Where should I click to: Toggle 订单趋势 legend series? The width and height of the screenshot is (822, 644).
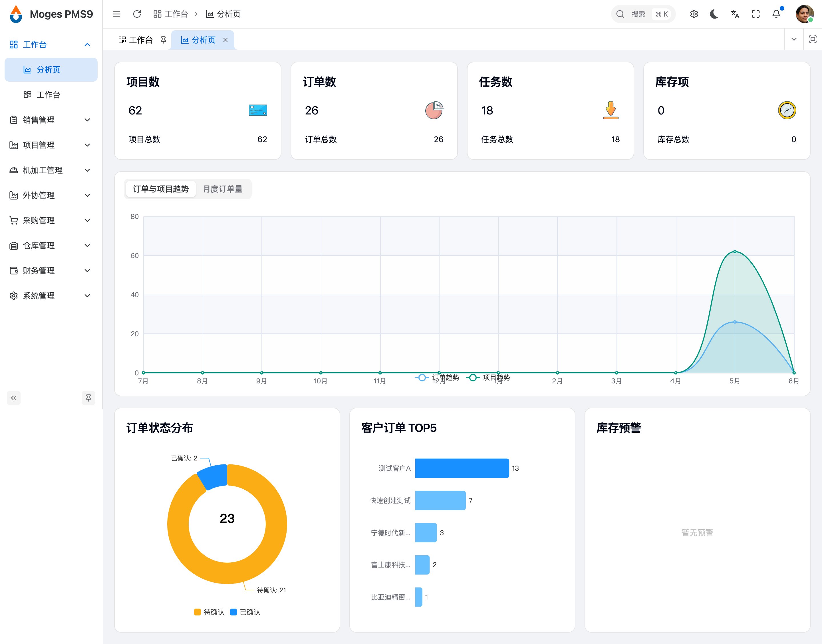click(437, 377)
